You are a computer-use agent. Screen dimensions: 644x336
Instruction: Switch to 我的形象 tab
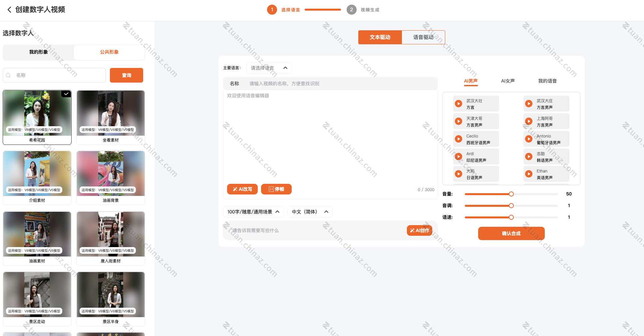39,52
